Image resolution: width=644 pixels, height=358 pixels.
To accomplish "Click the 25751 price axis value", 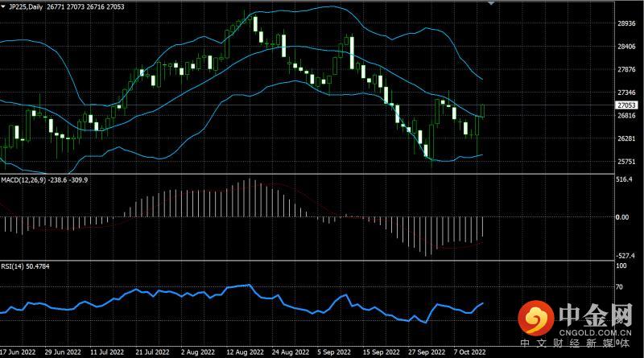I will 626,162.
